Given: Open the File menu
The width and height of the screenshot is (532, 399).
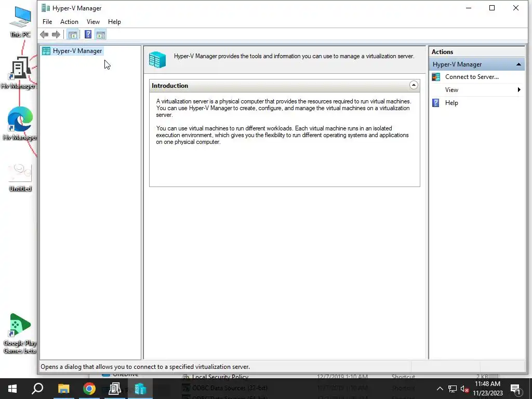Looking at the screenshot, I should pyautogui.click(x=47, y=22).
